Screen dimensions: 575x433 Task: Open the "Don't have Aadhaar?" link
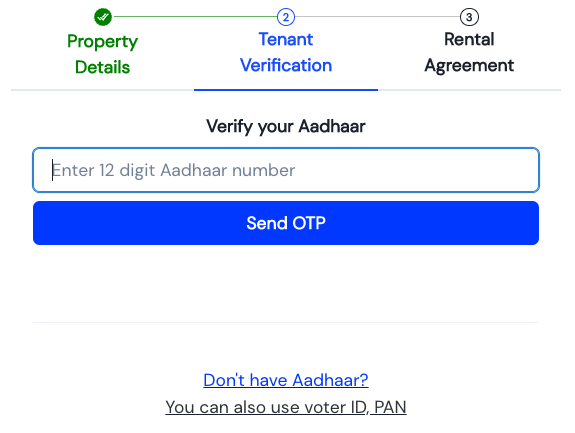[x=286, y=380]
